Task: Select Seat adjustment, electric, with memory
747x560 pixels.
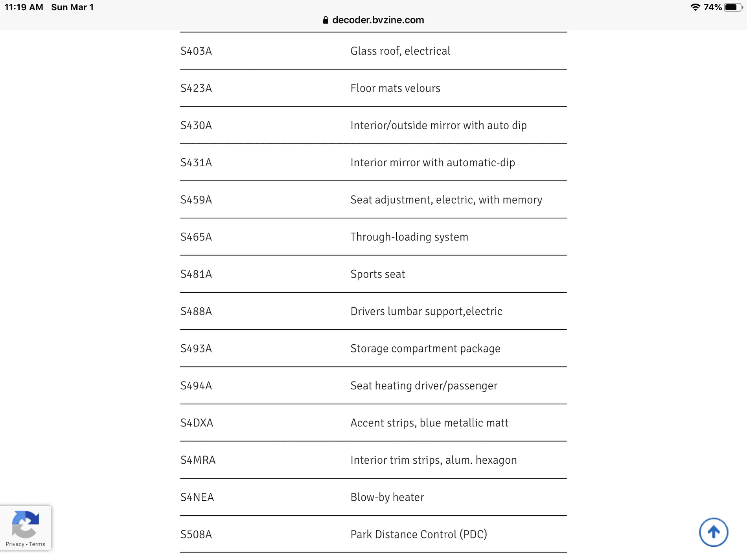Action: pos(446,200)
